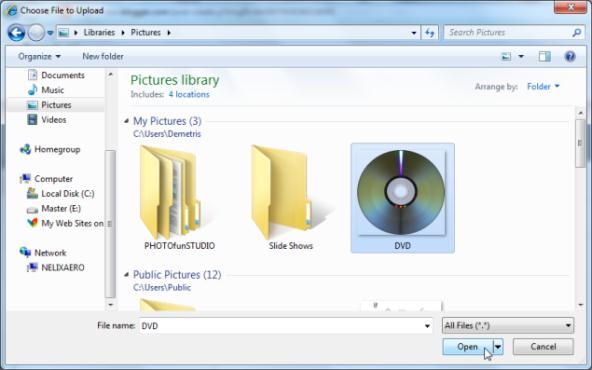Select the PHOTOfunSTUDIO folder
The height and width of the screenshot is (370, 592).
click(x=179, y=198)
